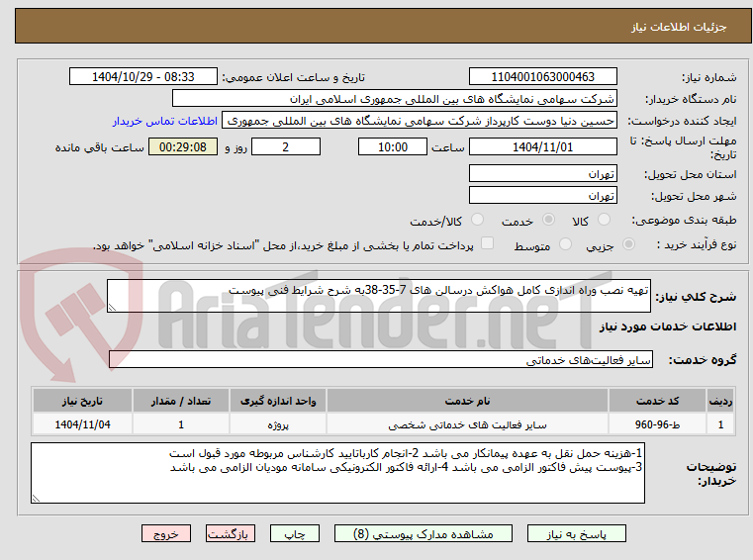Click the گروه خدمت field
The height and width of the screenshot is (560, 753).
coord(381,360)
